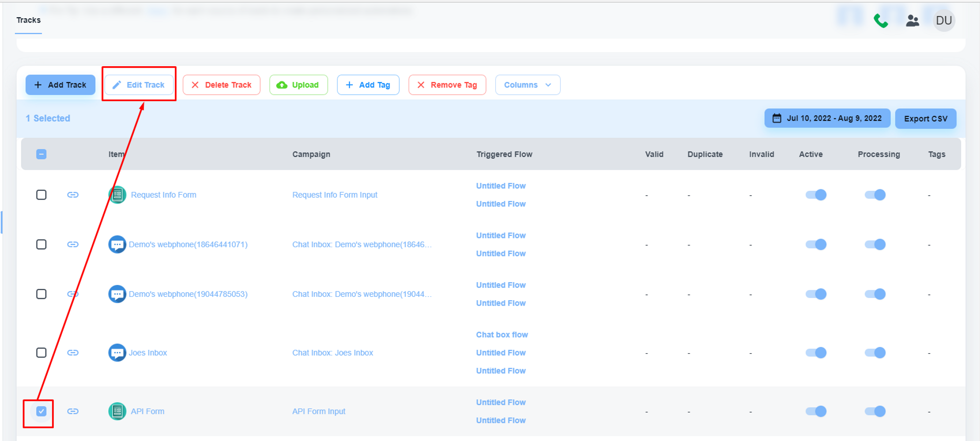Open the Jul 10 - Aug 9 date range picker
This screenshot has width=980, height=441.
tap(827, 118)
